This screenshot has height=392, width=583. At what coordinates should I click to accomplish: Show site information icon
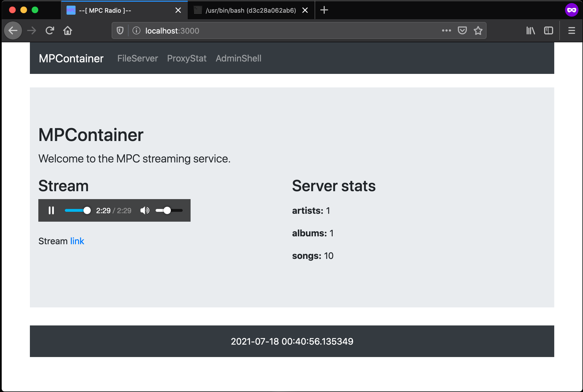[136, 30]
